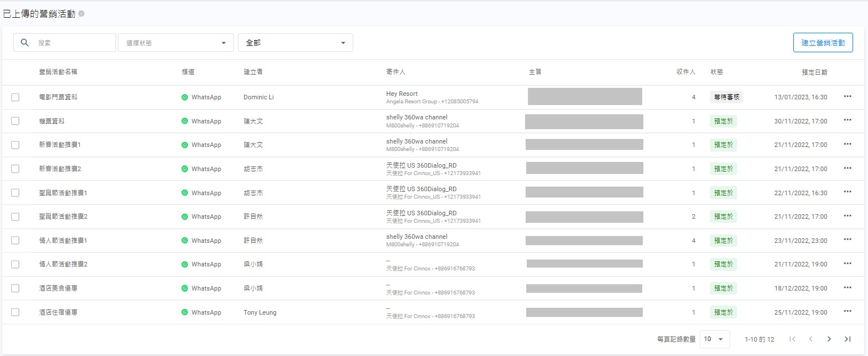Go to the next page arrow
The width and height of the screenshot is (868, 356).
[x=828, y=339]
